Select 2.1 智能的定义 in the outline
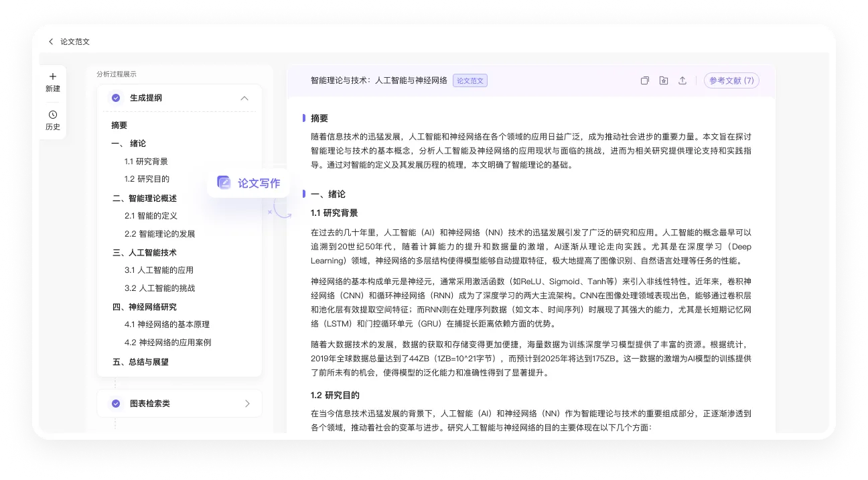The height and width of the screenshot is (480, 868). tap(151, 215)
